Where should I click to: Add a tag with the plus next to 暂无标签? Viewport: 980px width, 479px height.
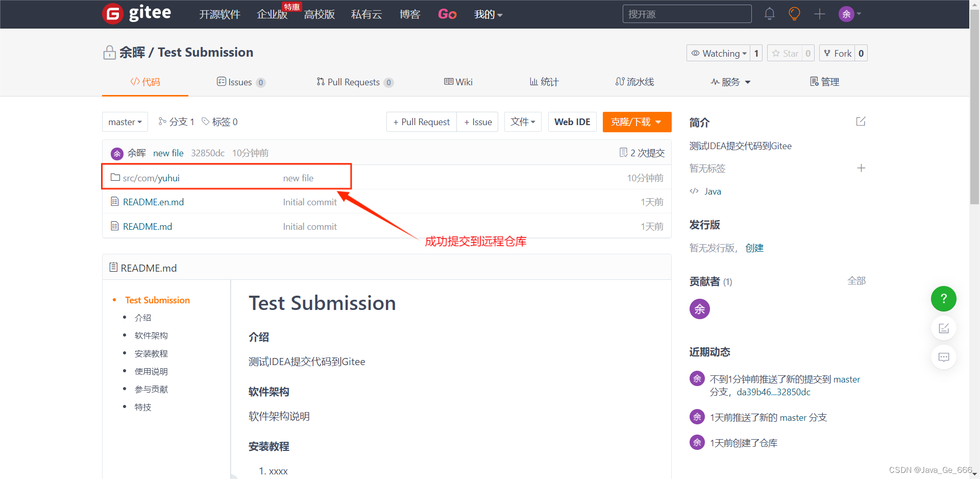point(861,168)
